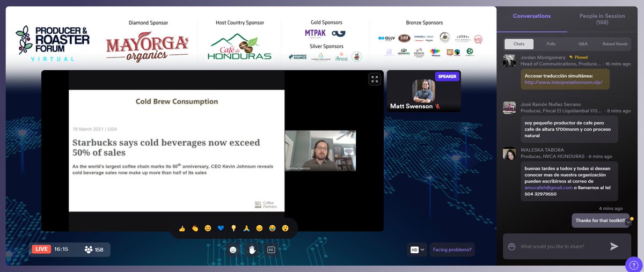The height and width of the screenshot is (272, 644).
Task: Click the 158 attendee count icon
Action: 89,249
